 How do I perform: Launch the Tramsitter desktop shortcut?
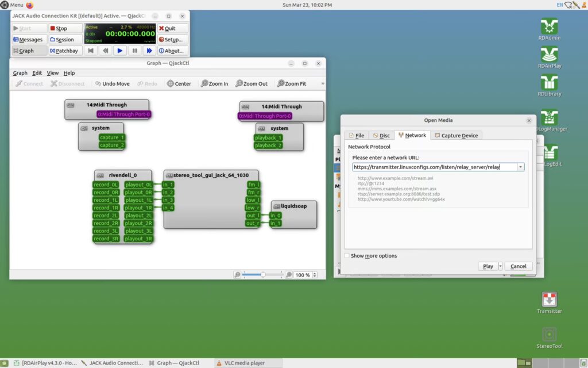(549, 302)
